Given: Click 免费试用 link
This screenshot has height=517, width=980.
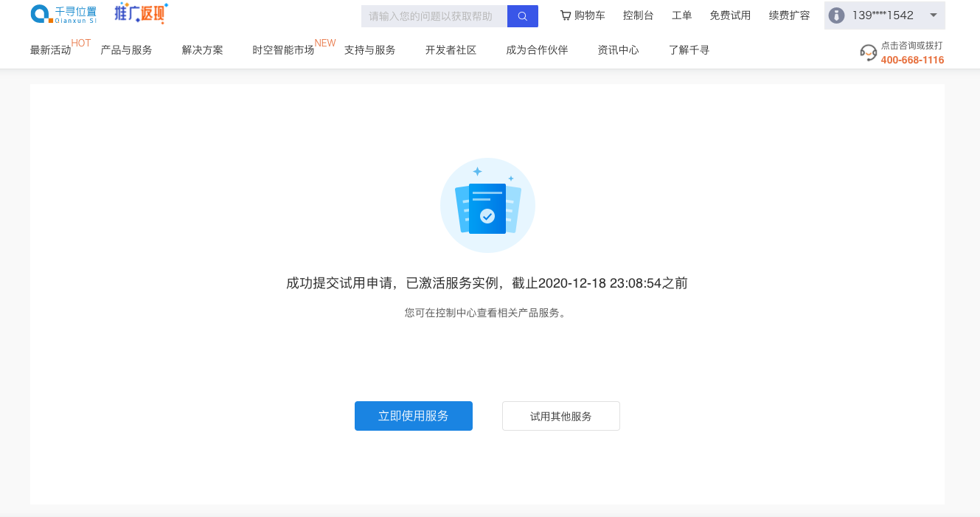Looking at the screenshot, I should (729, 15).
